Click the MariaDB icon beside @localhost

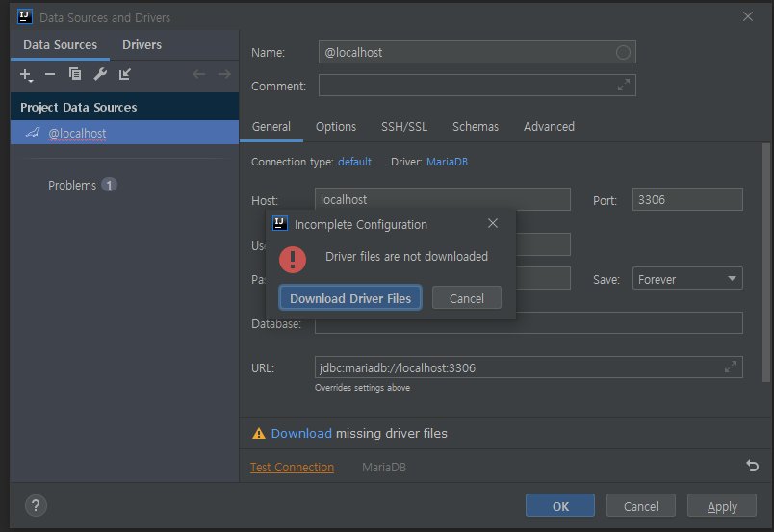[x=33, y=133]
